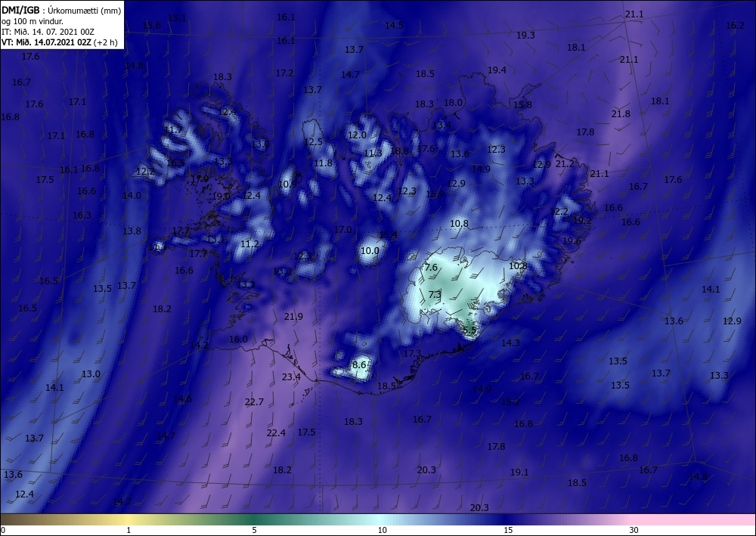Select the 19.0 map value
Image resolution: width=756 pixels, height=536 pixels.
[x=222, y=196]
